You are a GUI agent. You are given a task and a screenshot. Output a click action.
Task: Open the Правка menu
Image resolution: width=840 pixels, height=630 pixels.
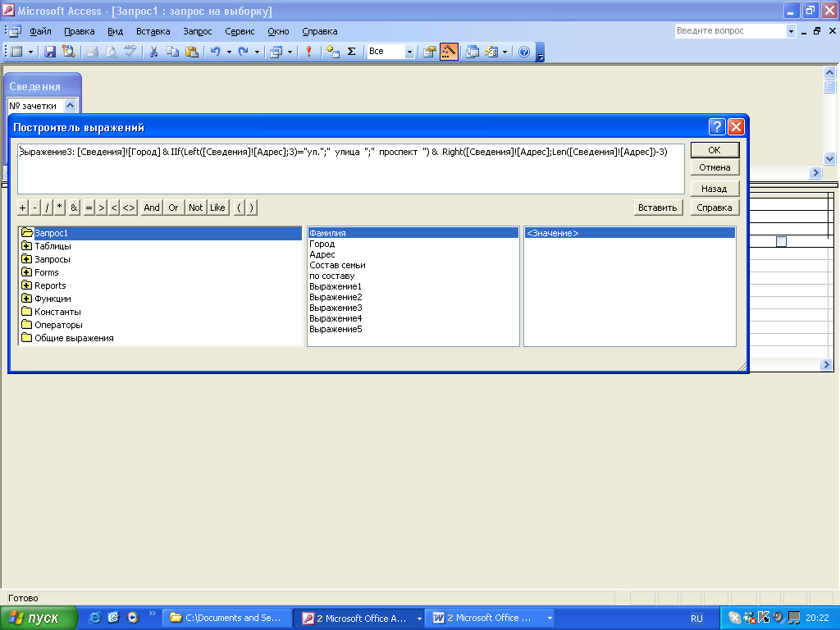[x=80, y=31]
